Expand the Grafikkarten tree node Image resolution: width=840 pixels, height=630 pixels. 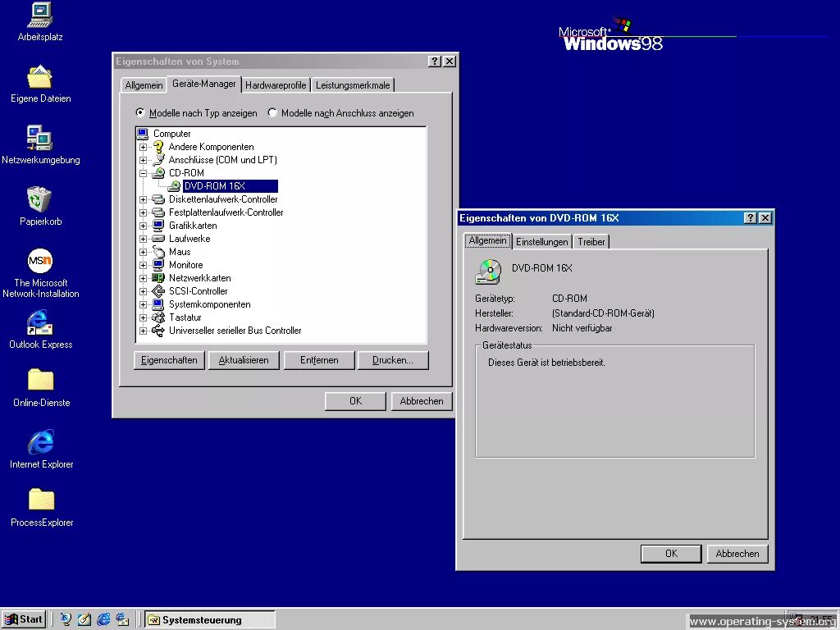pyautogui.click(x=143, y=226)
